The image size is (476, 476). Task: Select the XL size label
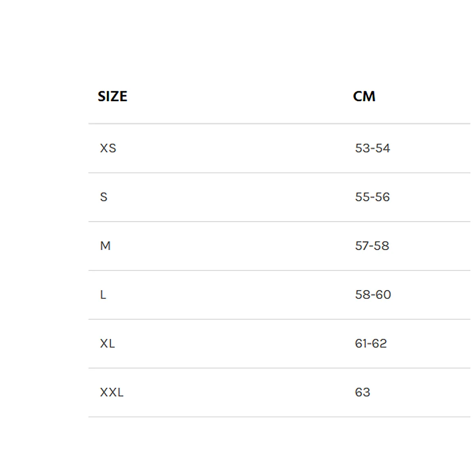(x=107, y=343)
